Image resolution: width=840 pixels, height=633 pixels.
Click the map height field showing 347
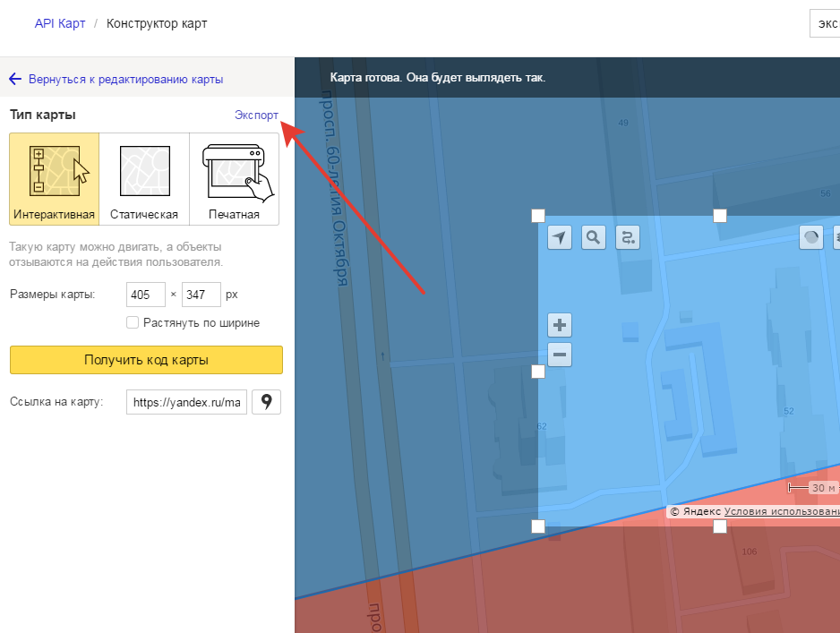click(x=201, y=294)
